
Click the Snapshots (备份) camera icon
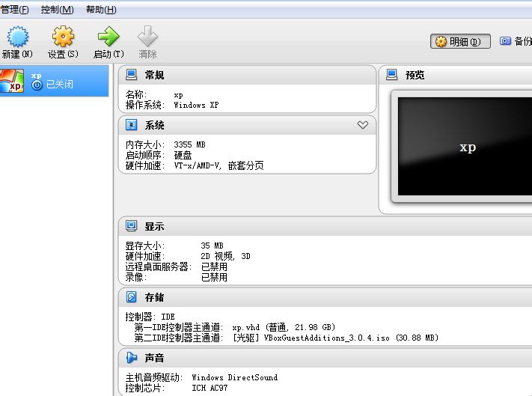505,41
